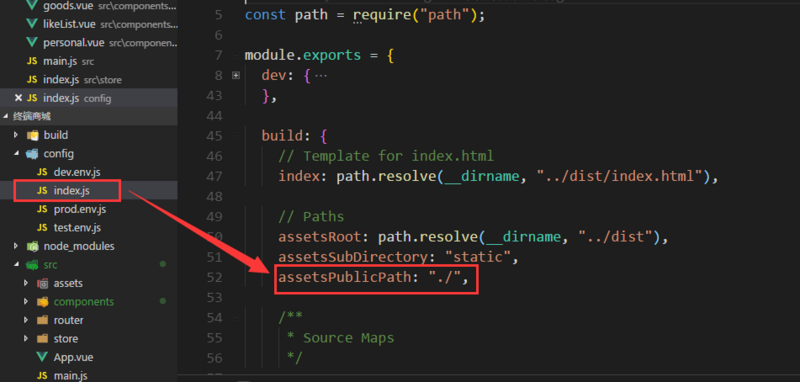Screen dimensions: 800x382
Task: Click the "// Template for index.html" comment
Action: pos(386,156)
